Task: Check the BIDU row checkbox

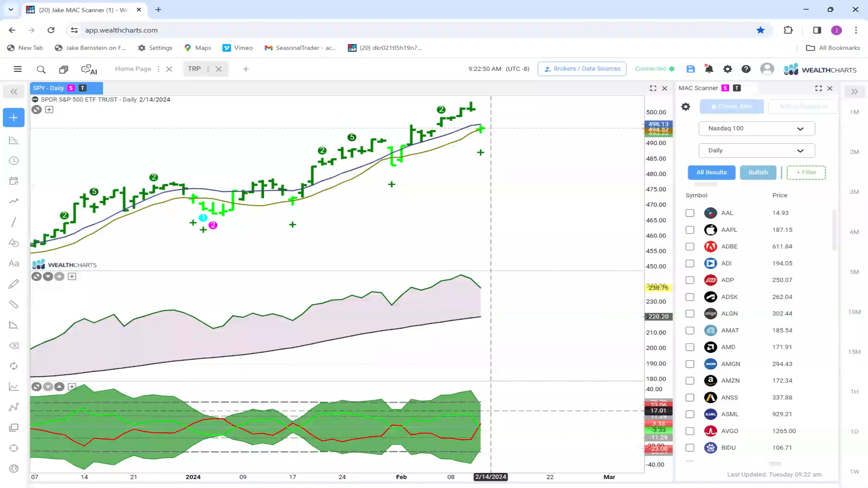Action: click(689, 448)
